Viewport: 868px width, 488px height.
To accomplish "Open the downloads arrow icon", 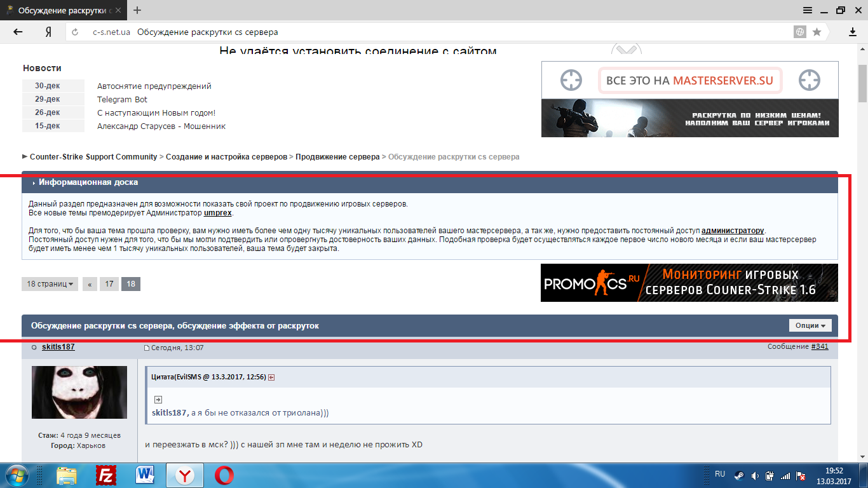I will pos(853,32).
